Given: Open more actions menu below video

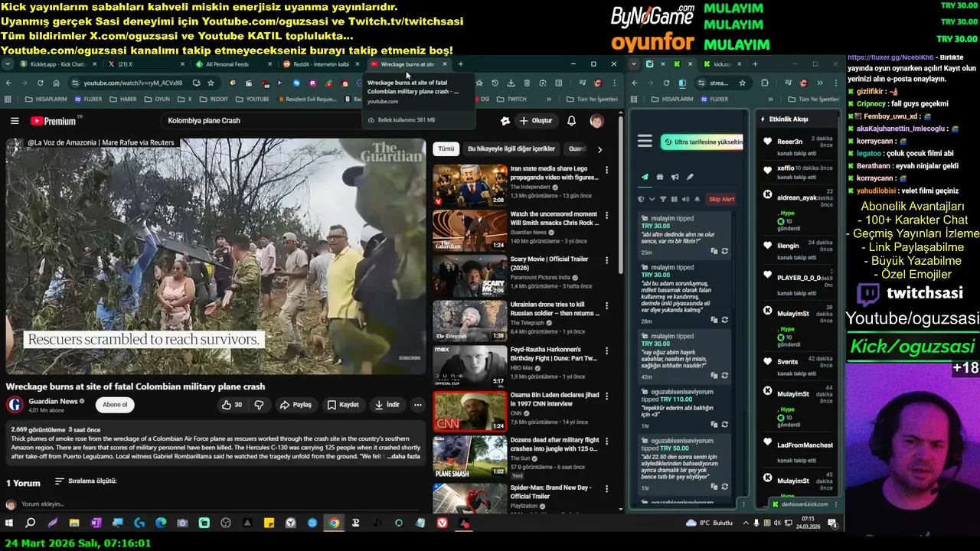Looking at the screenshot, I should coord(417,405).
